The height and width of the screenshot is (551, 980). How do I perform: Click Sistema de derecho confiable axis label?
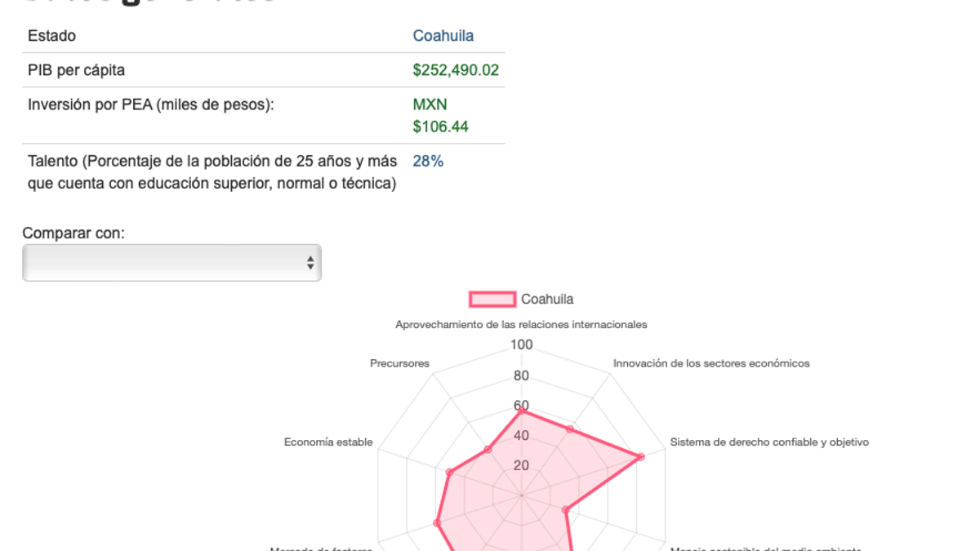pos(769,442)
